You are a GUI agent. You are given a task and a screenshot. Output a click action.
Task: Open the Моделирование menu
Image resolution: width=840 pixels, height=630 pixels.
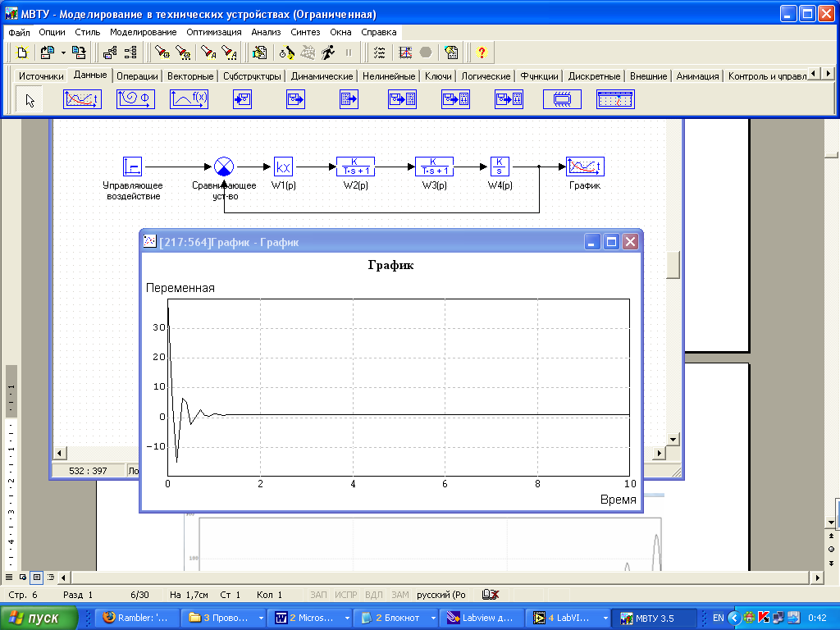143,32
